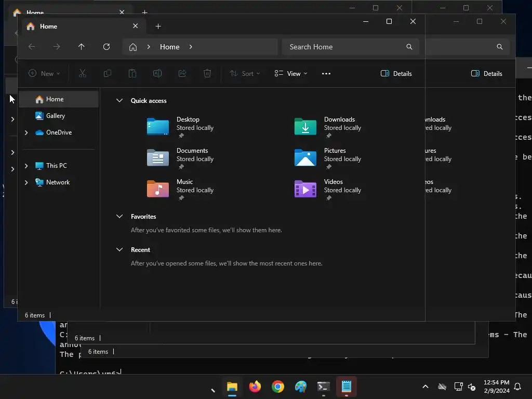
Task: Close the Home tab in front window
Action: coord(136,26)
